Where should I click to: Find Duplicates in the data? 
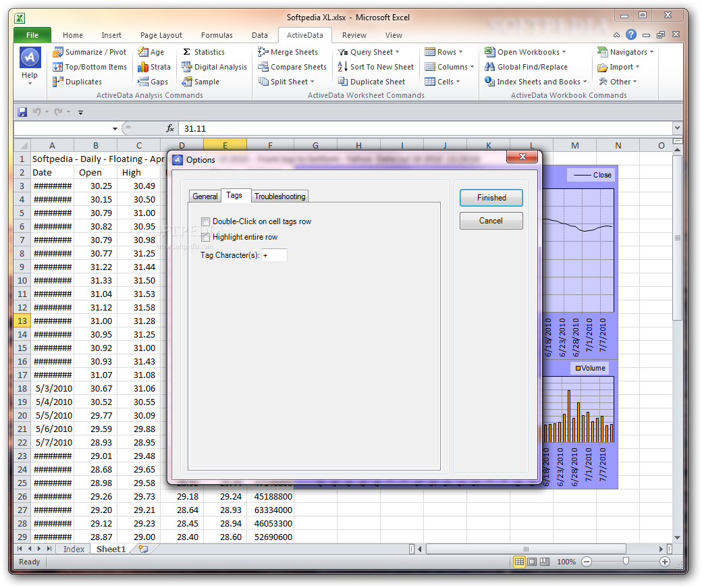click(77, 82)
